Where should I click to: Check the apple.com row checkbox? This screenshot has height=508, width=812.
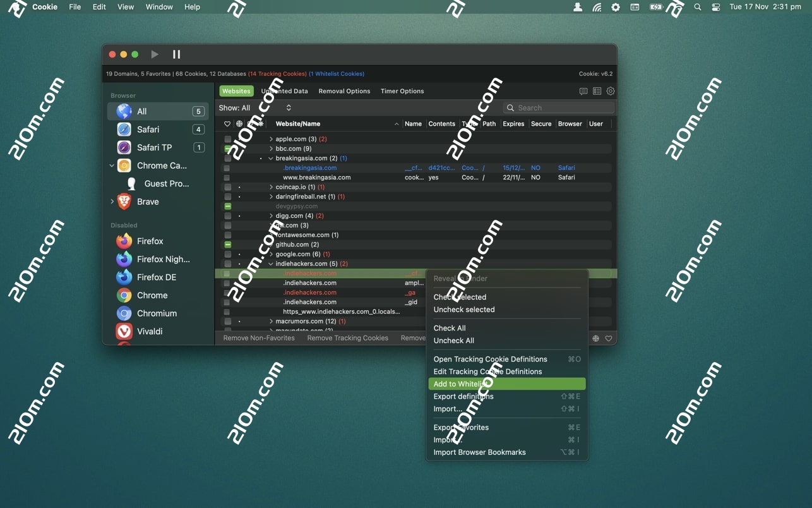228,139
